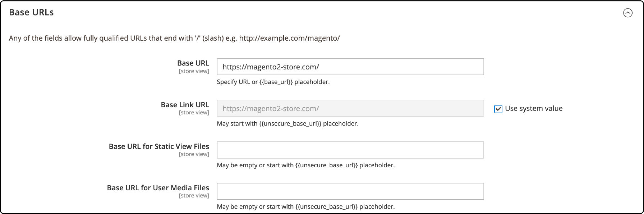Click '[store view]' scope under Static View Files label
The height and width of the screenshot is (214, 644).
(x=194, y=154)
